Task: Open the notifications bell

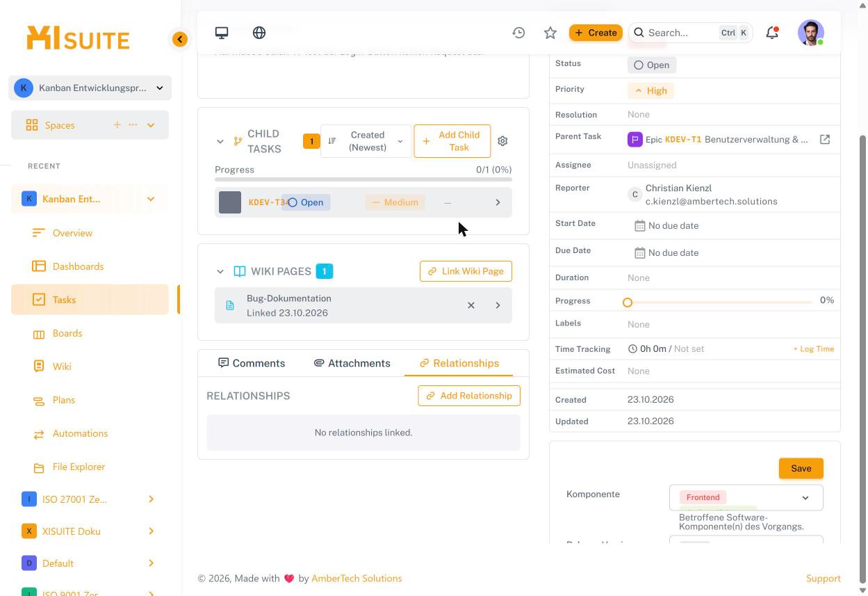Action: tap(772, 33)
